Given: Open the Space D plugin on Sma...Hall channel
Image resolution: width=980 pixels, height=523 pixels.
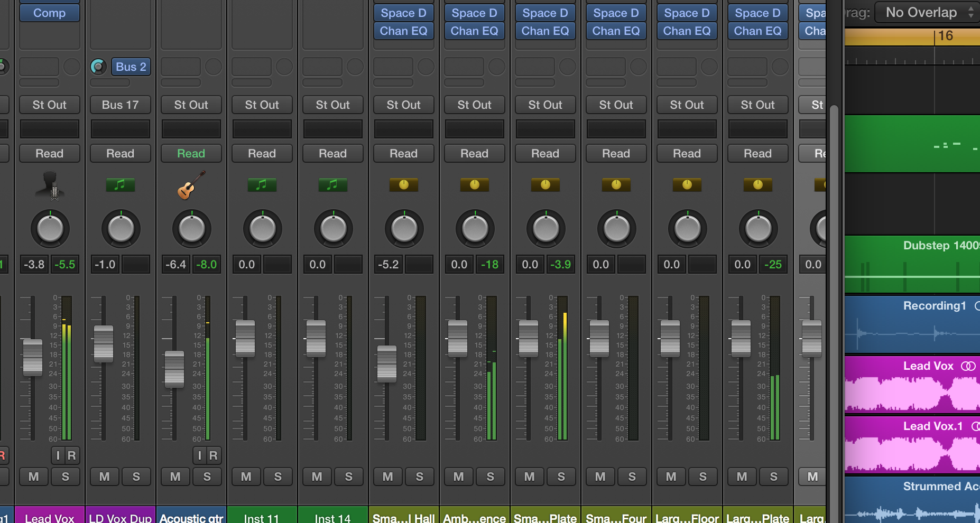Looking at the screenshot, I should tap(403, 12).
